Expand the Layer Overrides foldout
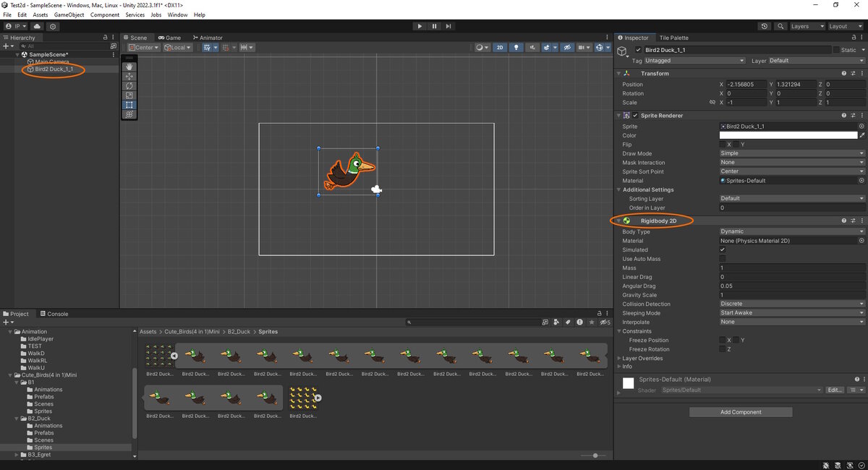Screen dimensions: 868x470 (618, 358)
